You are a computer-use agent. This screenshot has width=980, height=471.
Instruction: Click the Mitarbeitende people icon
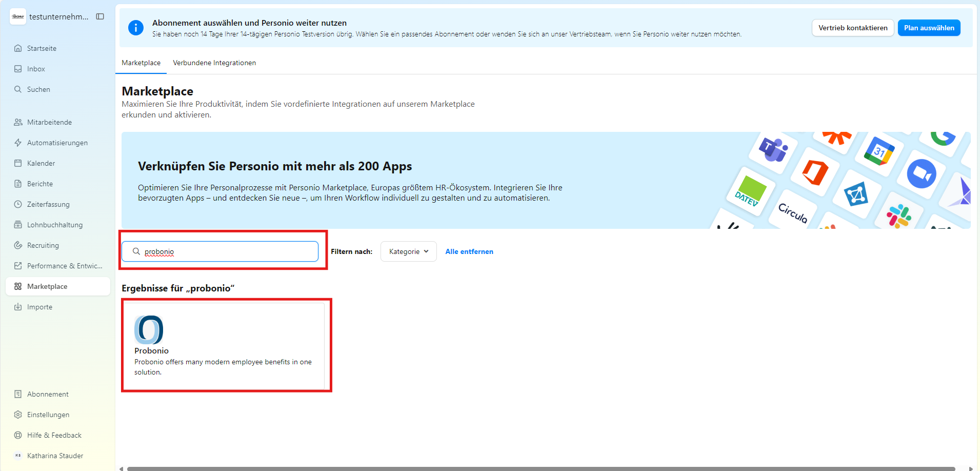pos(18,122)
